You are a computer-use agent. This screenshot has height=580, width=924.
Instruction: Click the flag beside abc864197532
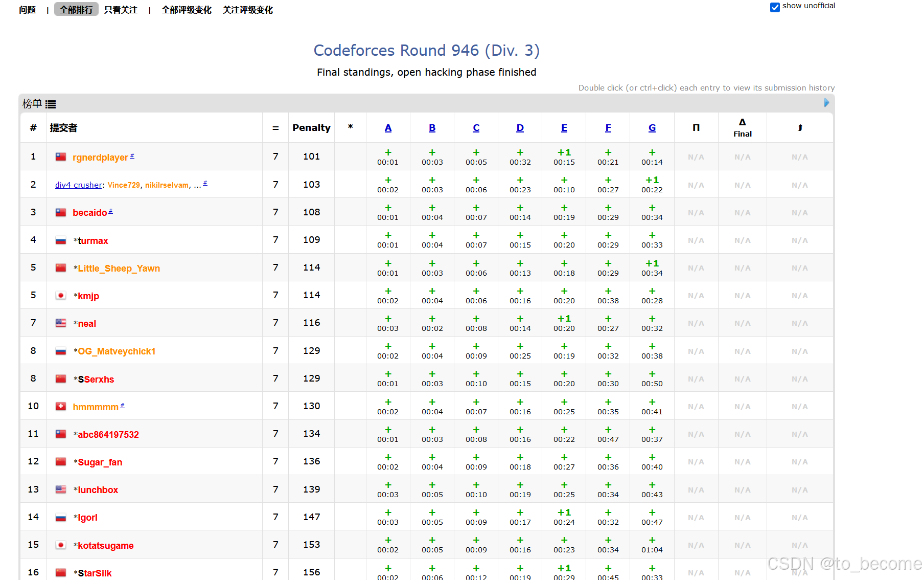[x=61, y=434]
